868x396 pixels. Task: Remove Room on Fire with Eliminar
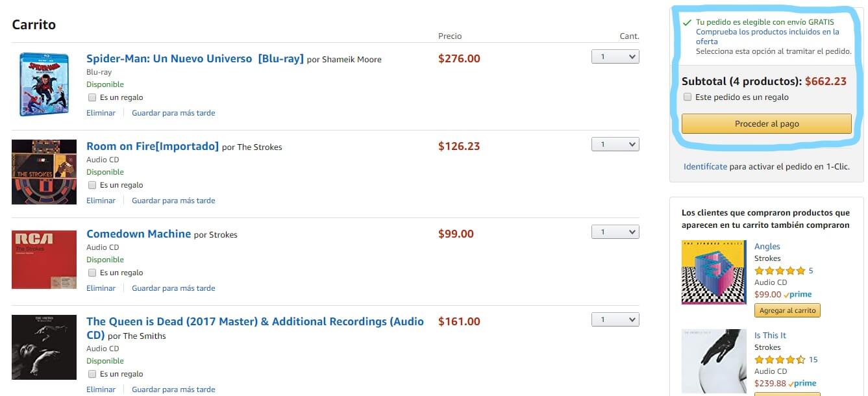[x=101, y=201]
